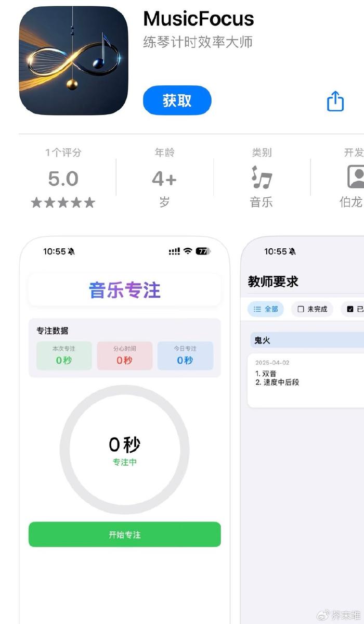
Task: Tap the MusicFocus app title
Action: (199, 19)
